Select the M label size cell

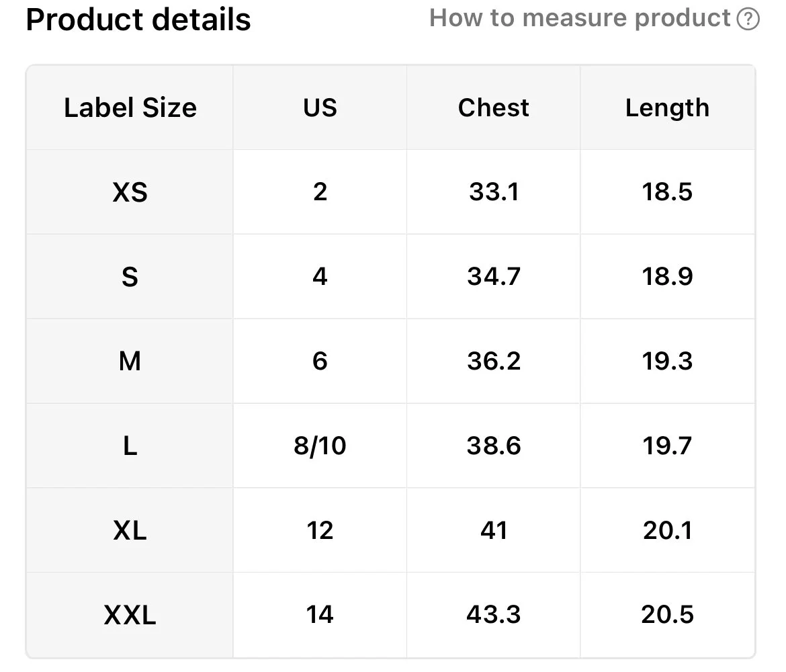(x=130, y=361)
